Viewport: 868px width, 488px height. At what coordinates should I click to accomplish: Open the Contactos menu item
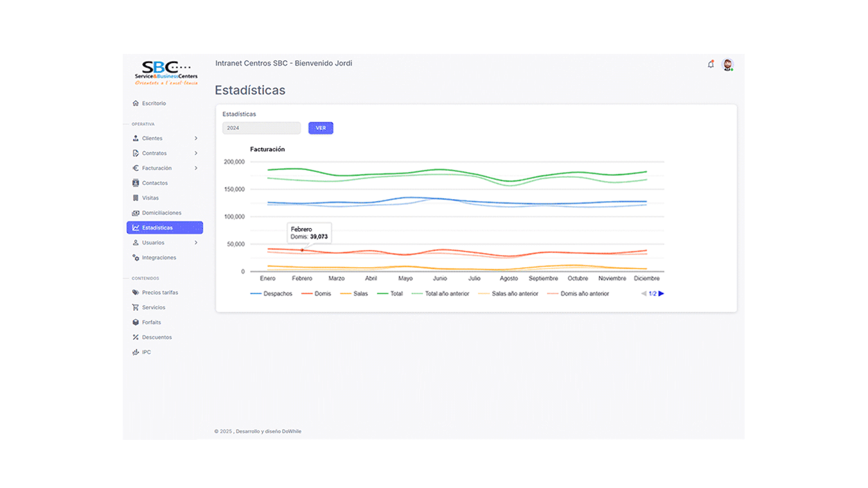[155, 183]
